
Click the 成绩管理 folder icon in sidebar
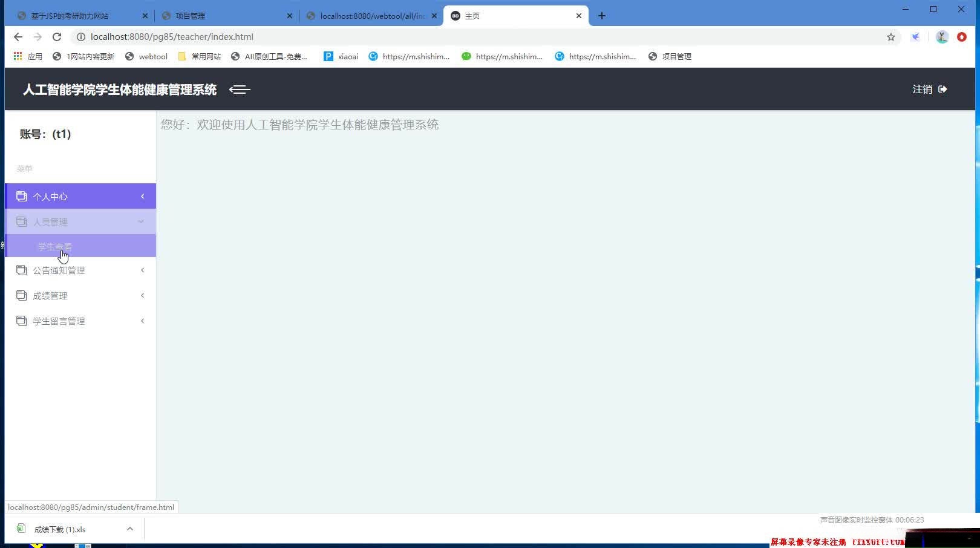21,295
